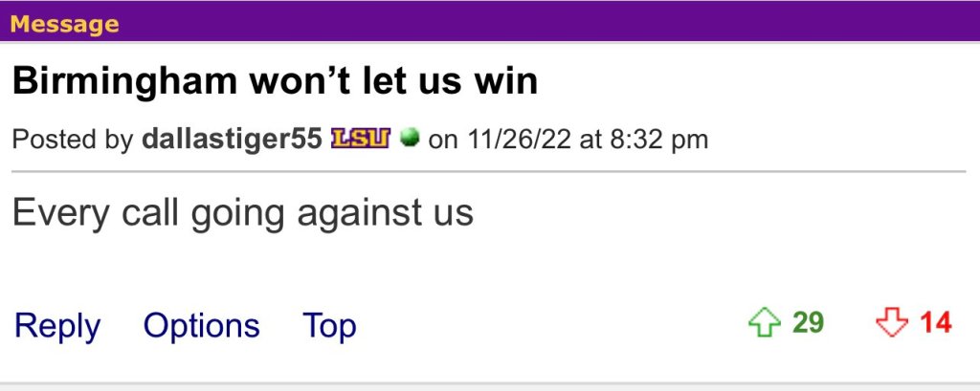Click the "Posted by" label
Image resolution: width=980 pixels, height=391 pixels.
pos(72,140)
